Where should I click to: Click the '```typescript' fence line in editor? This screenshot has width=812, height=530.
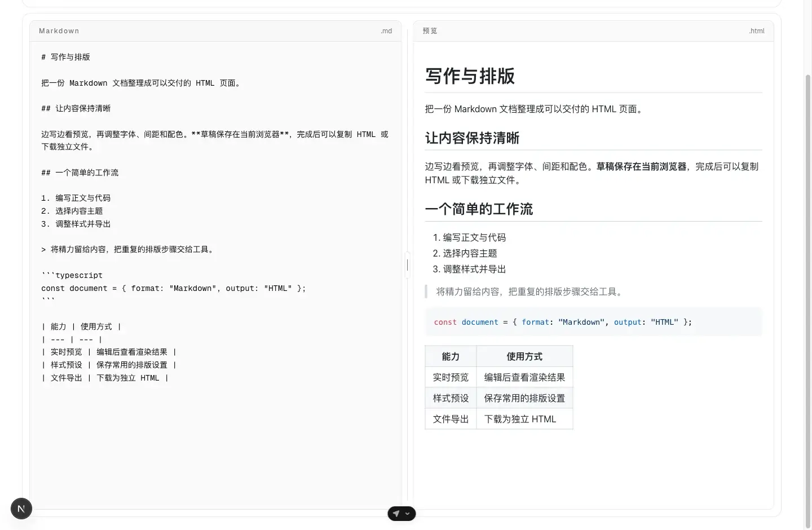72,275
